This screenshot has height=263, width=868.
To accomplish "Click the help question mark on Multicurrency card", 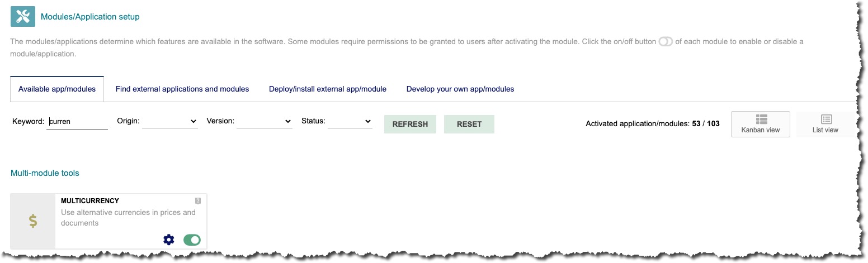I will click(x=197, y=200).
